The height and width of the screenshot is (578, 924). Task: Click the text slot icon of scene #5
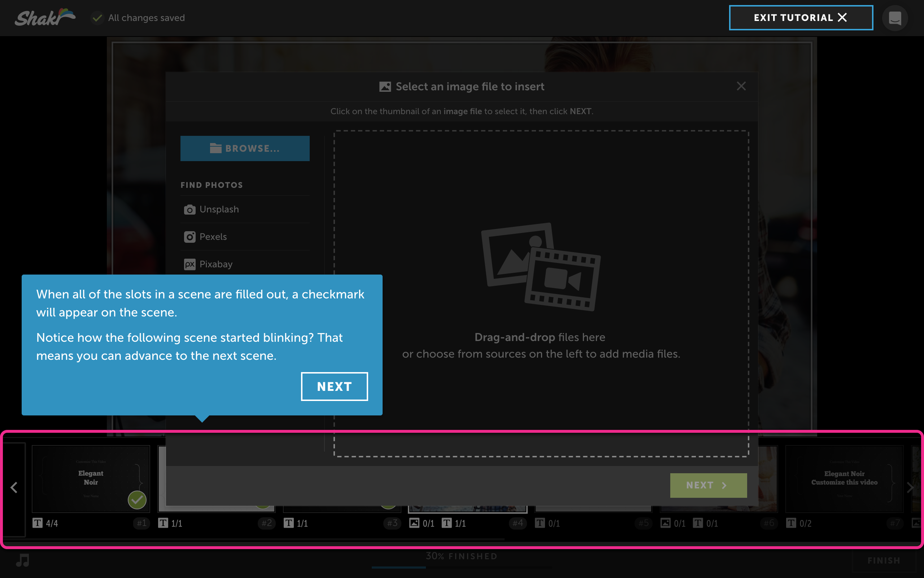click(x=540, y=523)
